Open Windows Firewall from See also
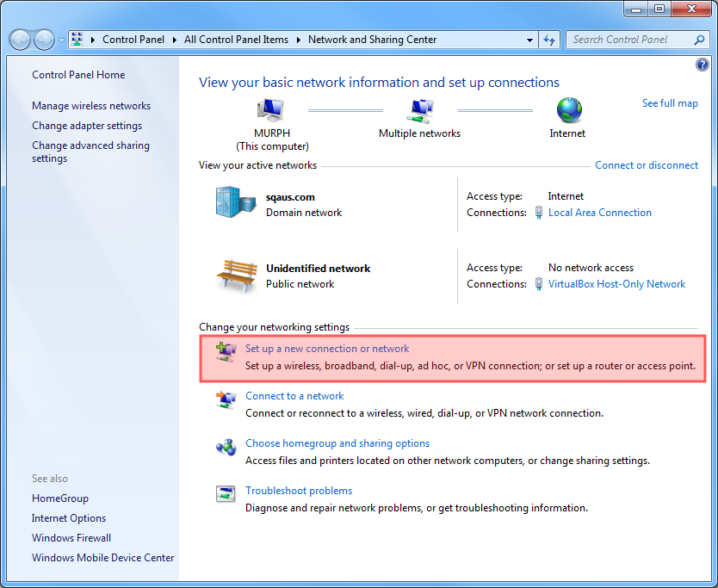 pos(71,538)
